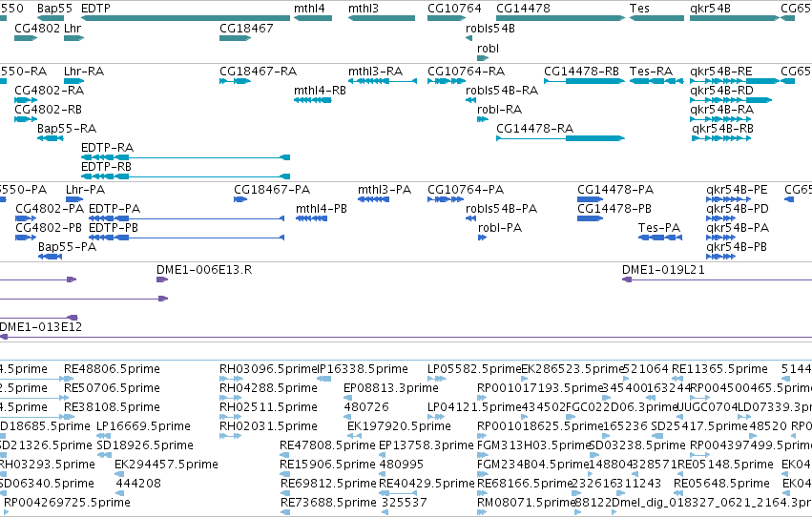This screenshot has height=517, width=812.
Task: Select the CG10764-PA protein label
Action: point(466,190)
